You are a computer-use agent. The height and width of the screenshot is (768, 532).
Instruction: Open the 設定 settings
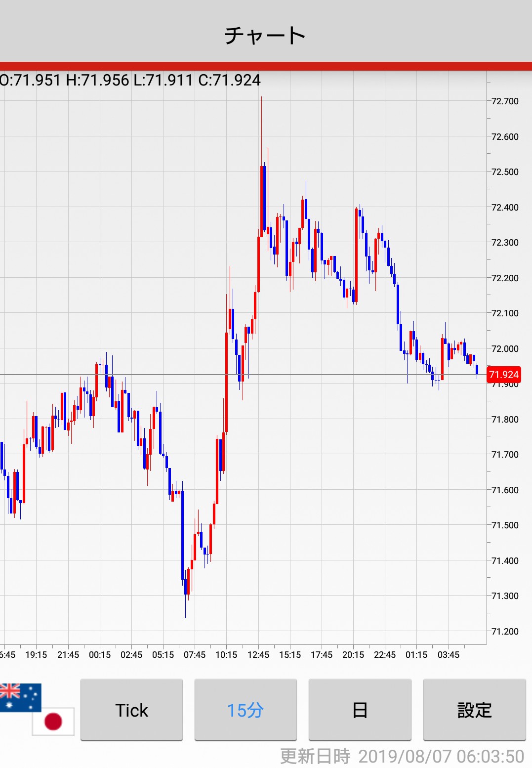pos(474,710)
